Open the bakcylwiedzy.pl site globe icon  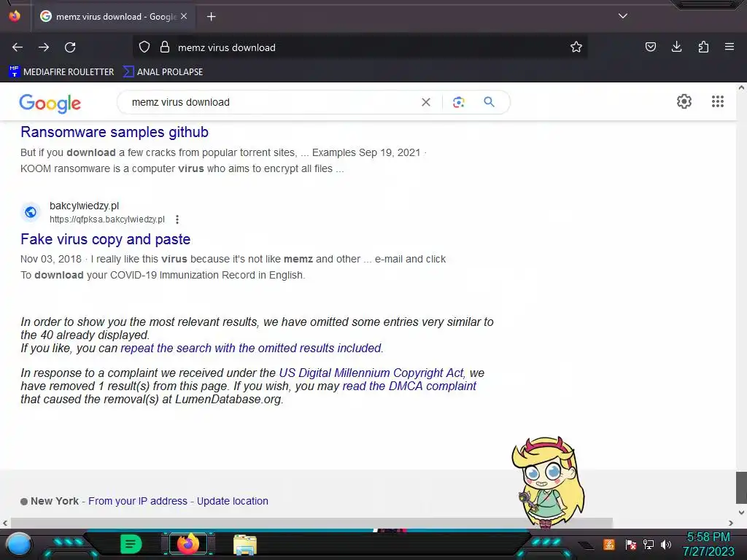click(x=31, y=212)
